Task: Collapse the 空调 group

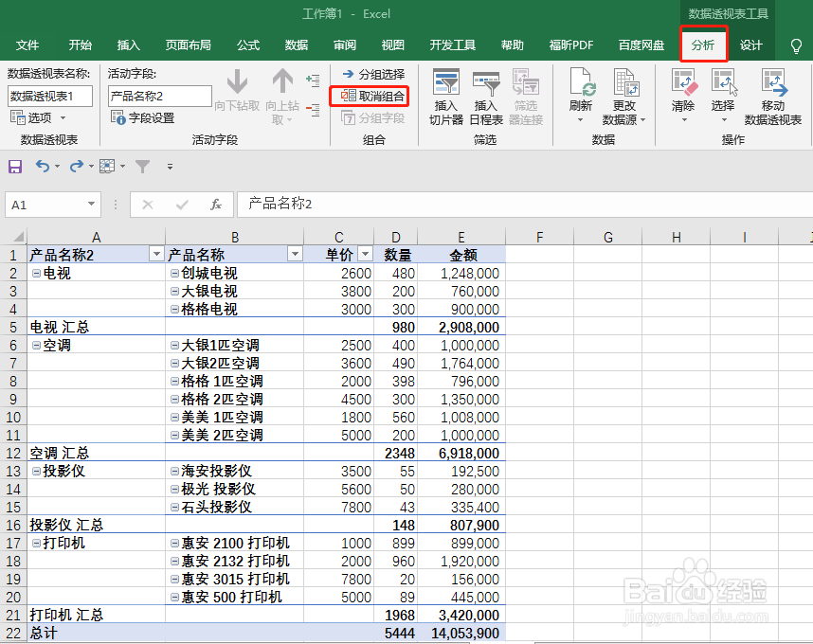Action: click(x=36, y=345)
